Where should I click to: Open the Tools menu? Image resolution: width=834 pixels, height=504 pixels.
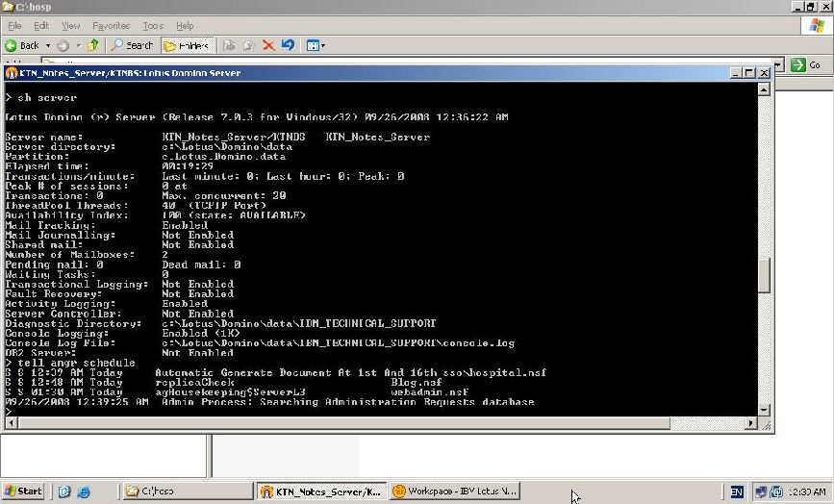click(153, 26)
